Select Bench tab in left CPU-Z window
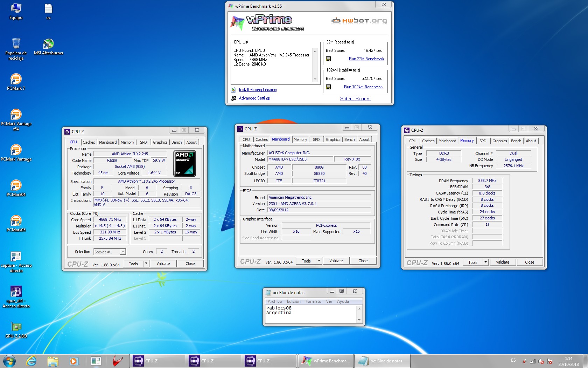 (x=176, y=142)
